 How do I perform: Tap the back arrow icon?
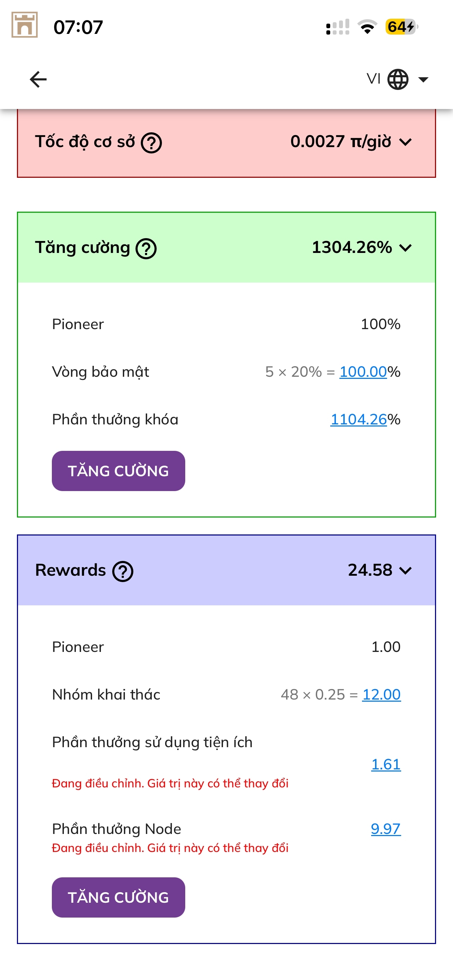(38, 79)
